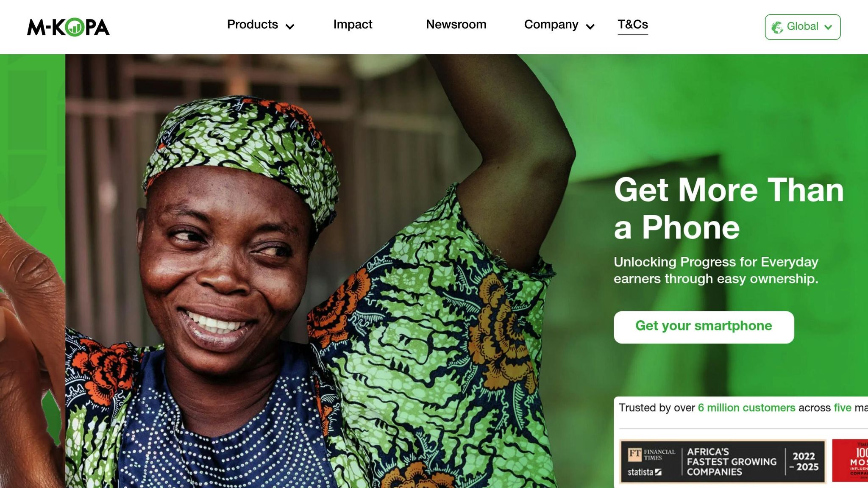Click the statista logo on the badge

(644, 472)
